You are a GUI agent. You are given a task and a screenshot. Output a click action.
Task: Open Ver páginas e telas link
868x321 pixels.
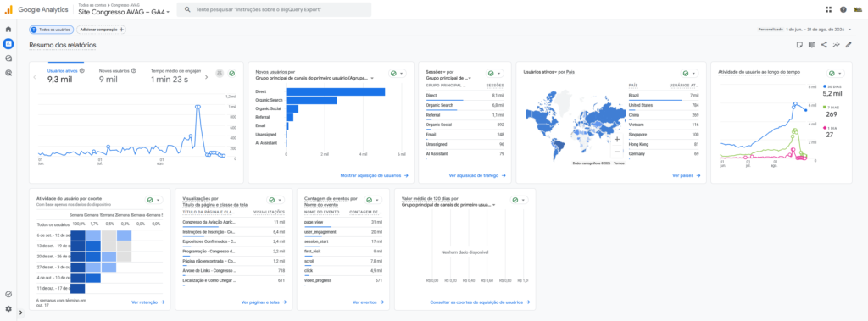[264, 302]
